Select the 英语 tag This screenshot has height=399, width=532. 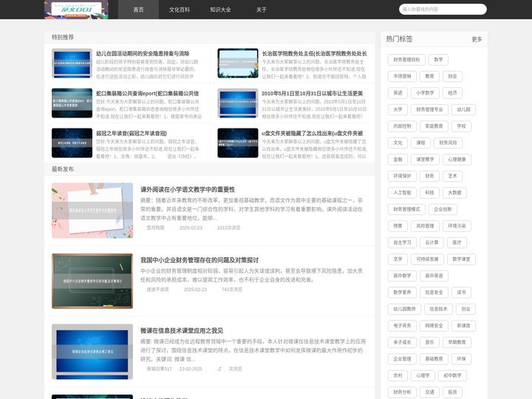coord(398,93)
